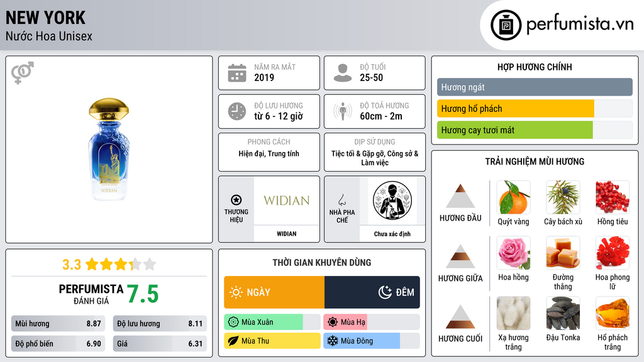Click the Mùa Hạ season bar
This screenshot has height=362, width=644.
click(x=371, y=322)
